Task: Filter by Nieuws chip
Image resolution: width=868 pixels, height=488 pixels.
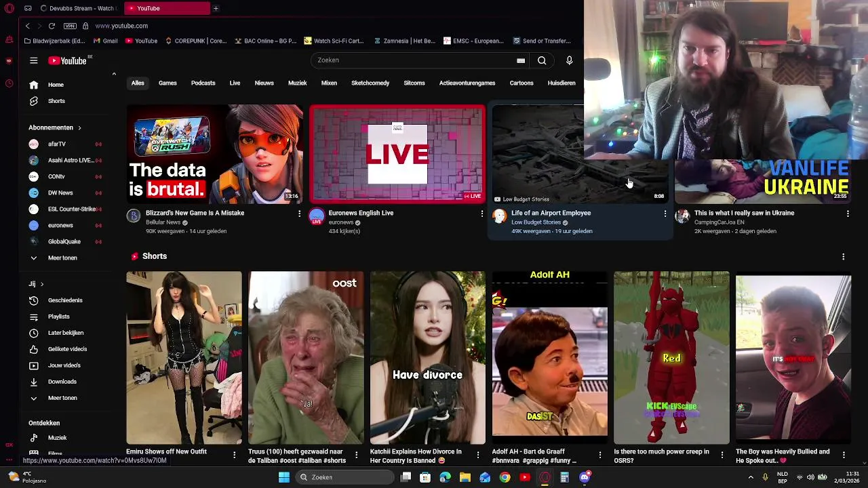Action: 264,83
